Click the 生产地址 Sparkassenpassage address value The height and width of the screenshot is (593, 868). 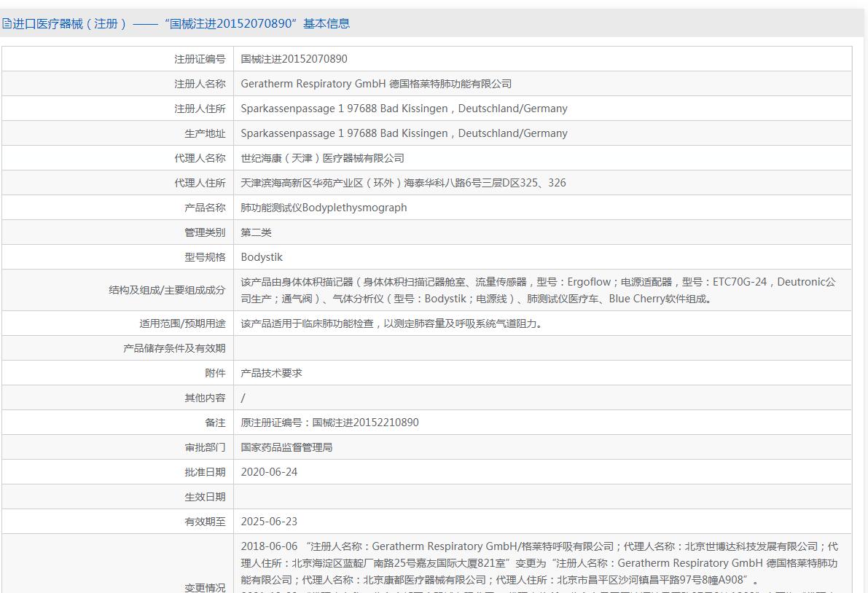tap(404, 133)
